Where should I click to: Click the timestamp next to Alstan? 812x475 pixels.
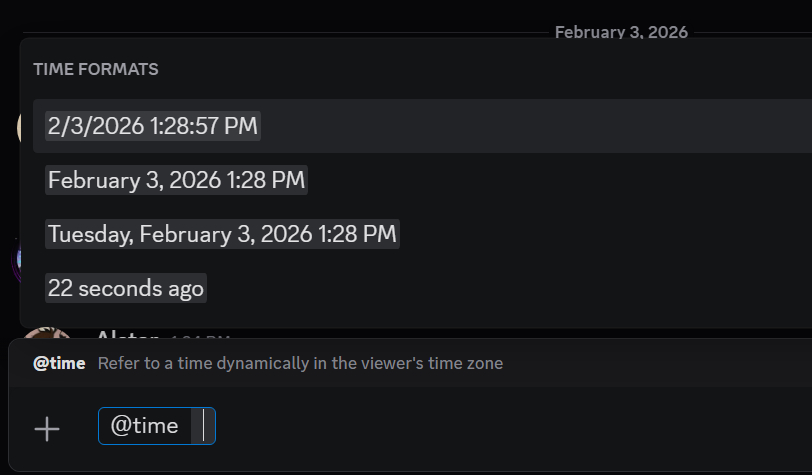pyautogui.click(x=200, y=336)
